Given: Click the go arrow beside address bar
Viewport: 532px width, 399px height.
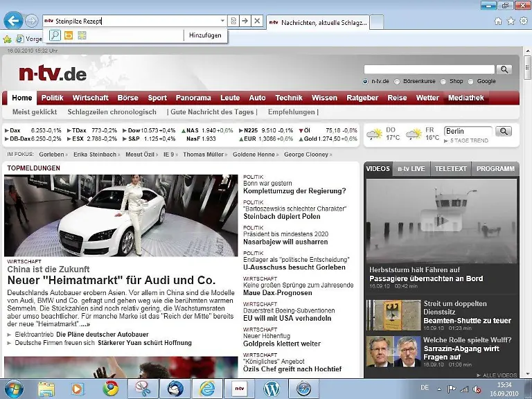Looking at the screenshot, I should 245,21.
